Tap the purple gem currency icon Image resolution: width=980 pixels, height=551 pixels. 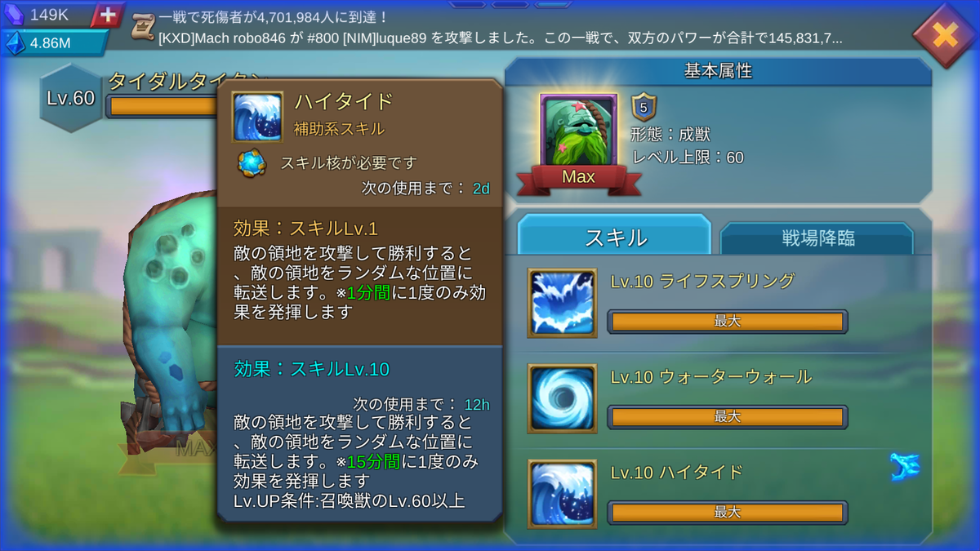14,14
